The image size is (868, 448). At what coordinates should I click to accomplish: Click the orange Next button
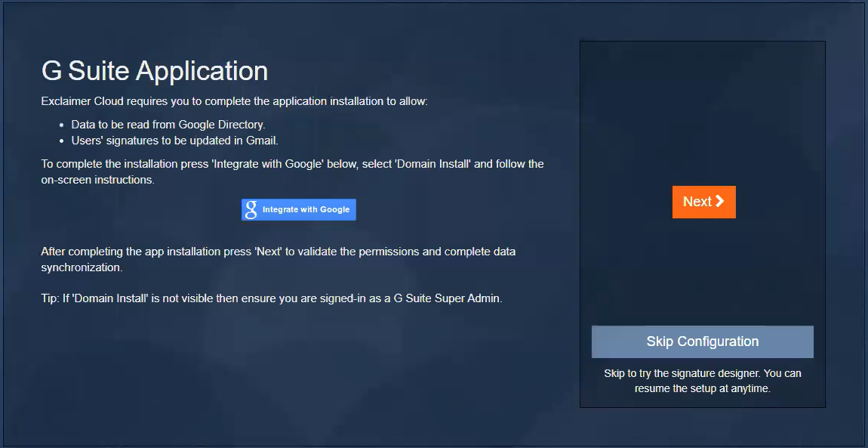pyautogui.click(x=703, y=202)
